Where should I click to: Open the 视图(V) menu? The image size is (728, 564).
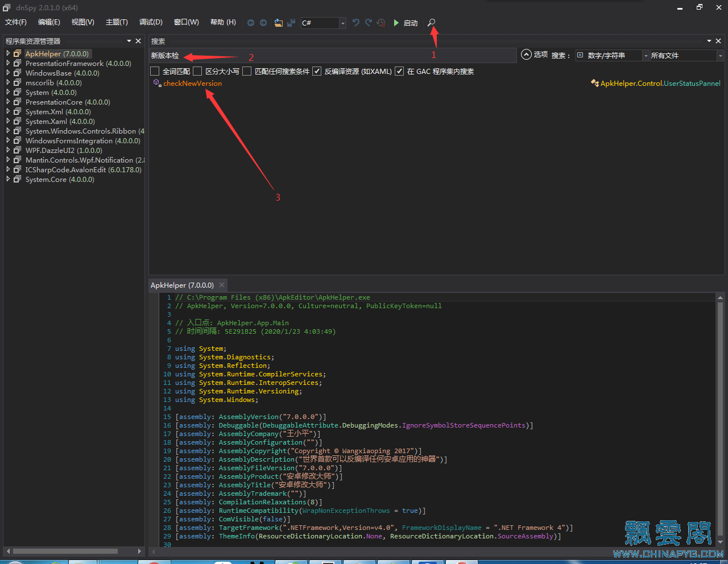[x=83, y=22]
